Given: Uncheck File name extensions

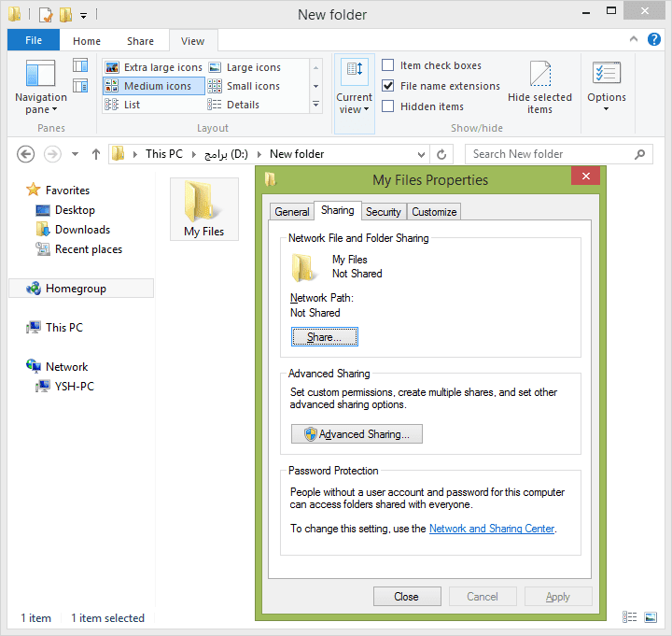Looking at the screenshot, I should 388,86.
